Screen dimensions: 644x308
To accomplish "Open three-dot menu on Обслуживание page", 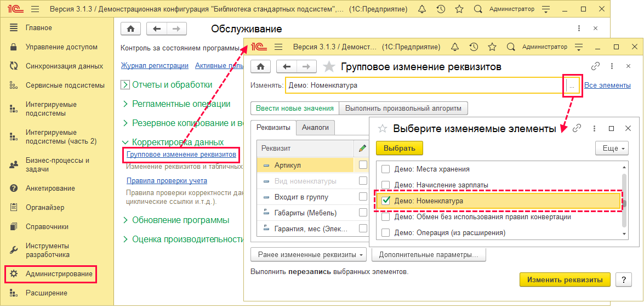I will (579, 28).
